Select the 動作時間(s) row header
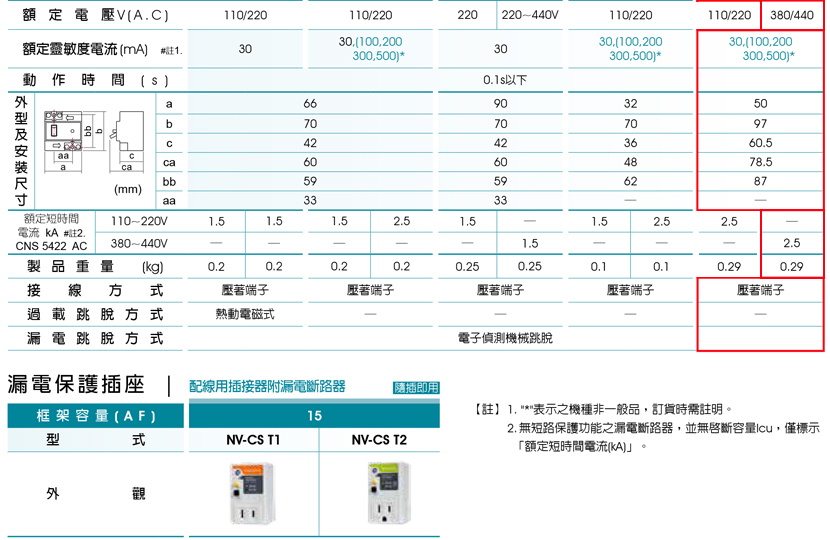 click(95, 80)
